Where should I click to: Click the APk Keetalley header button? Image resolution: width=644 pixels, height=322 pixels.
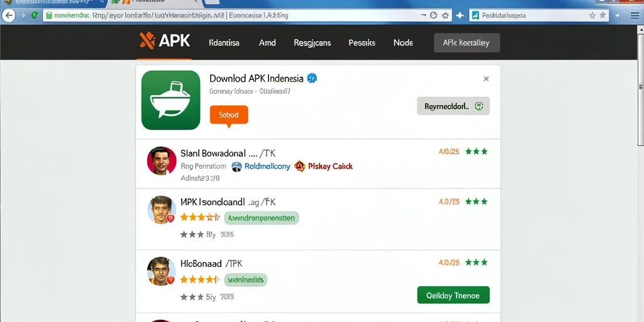(467, 43)
